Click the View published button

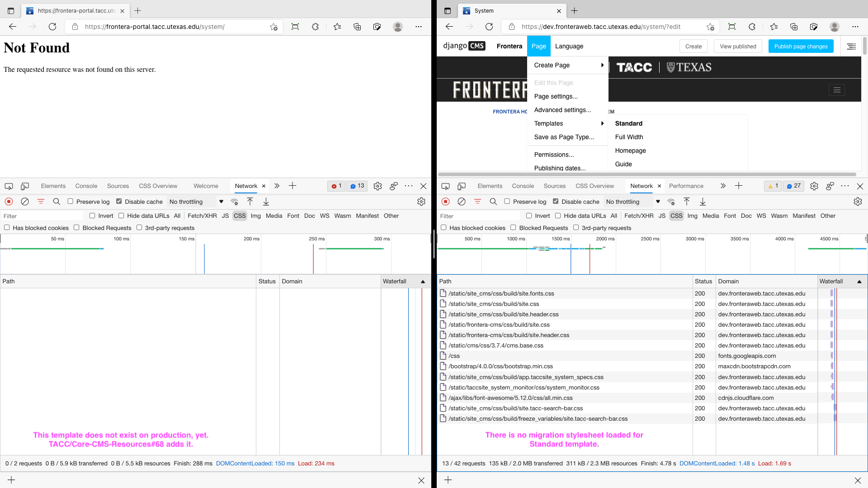click(738, 46)
